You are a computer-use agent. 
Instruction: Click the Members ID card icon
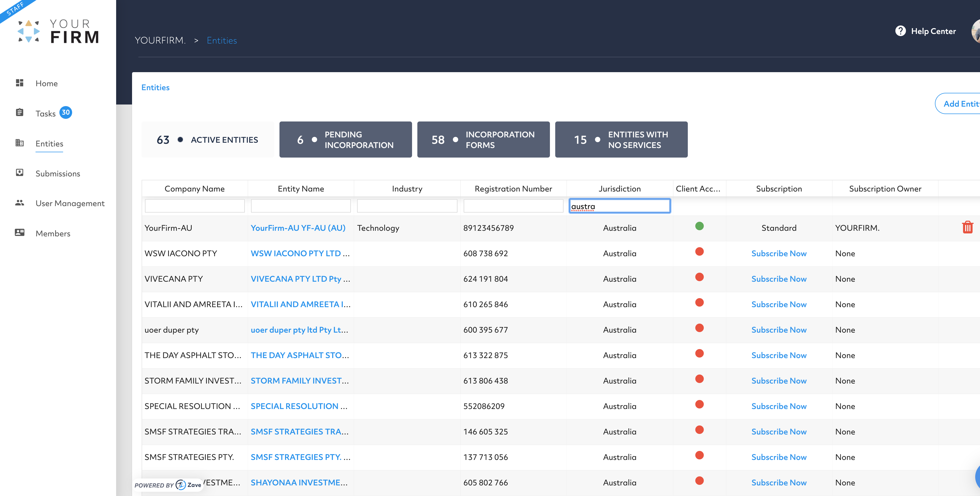[x=19, y=233]
